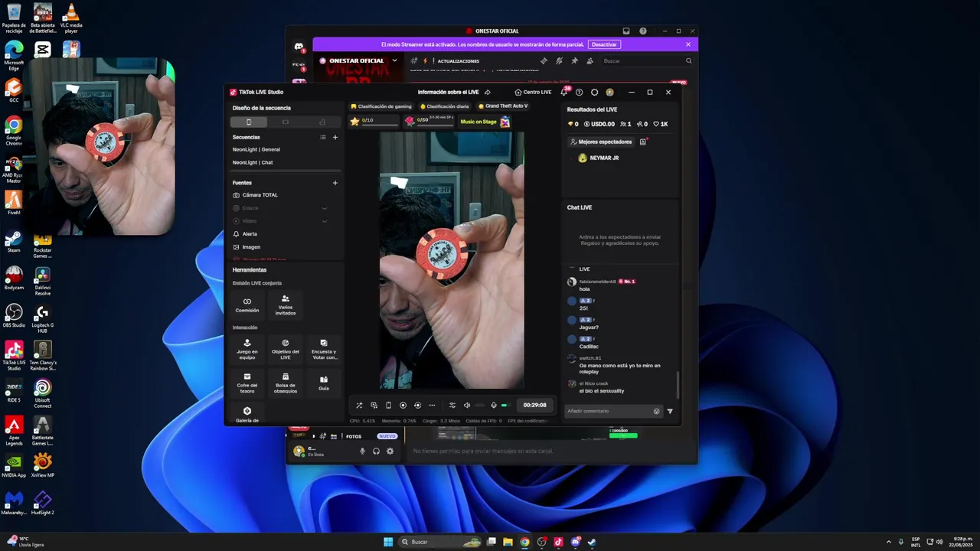This screenshot has width=980, height=551.
Task: Select the combined dual-screen layout option
Action: click(x=322, y=122)
